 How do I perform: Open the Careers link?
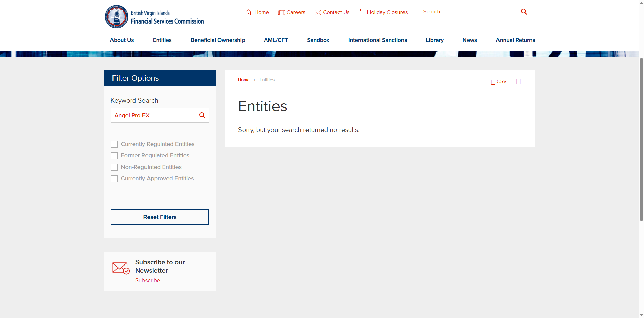tap(296, 12)
